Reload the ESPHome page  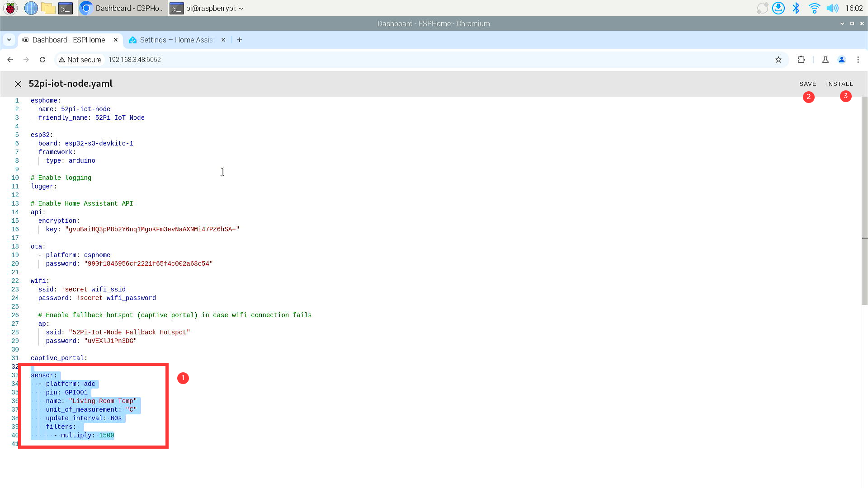pyautogui.click(x=42, y=60)
